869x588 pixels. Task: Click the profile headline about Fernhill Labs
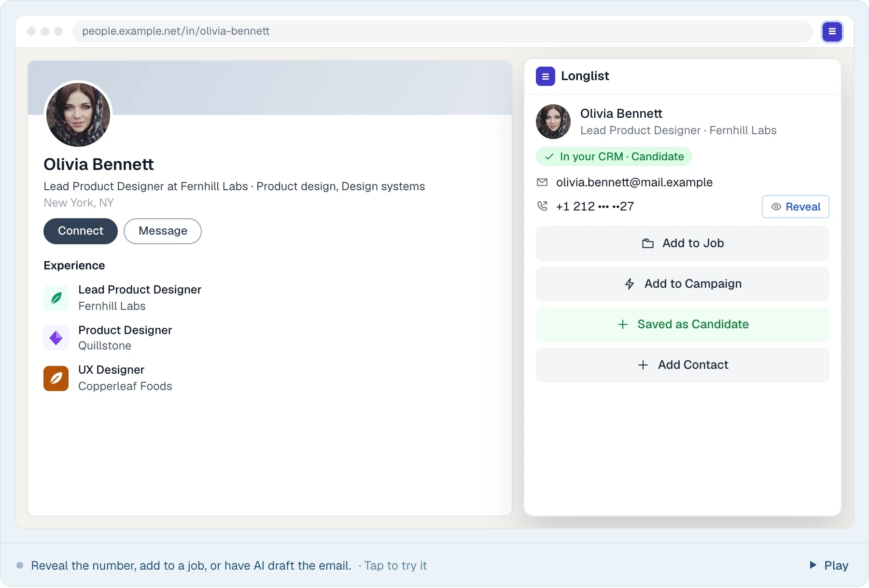click(234, 186)
